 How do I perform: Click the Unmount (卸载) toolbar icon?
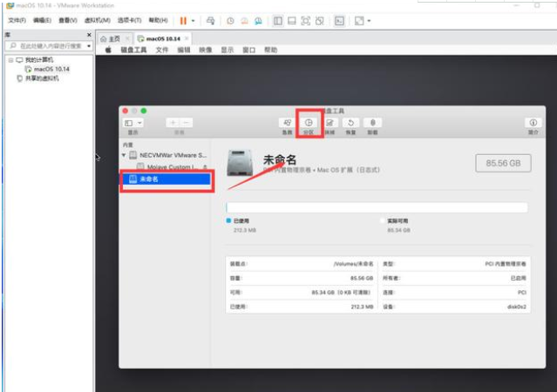point(372,123)
